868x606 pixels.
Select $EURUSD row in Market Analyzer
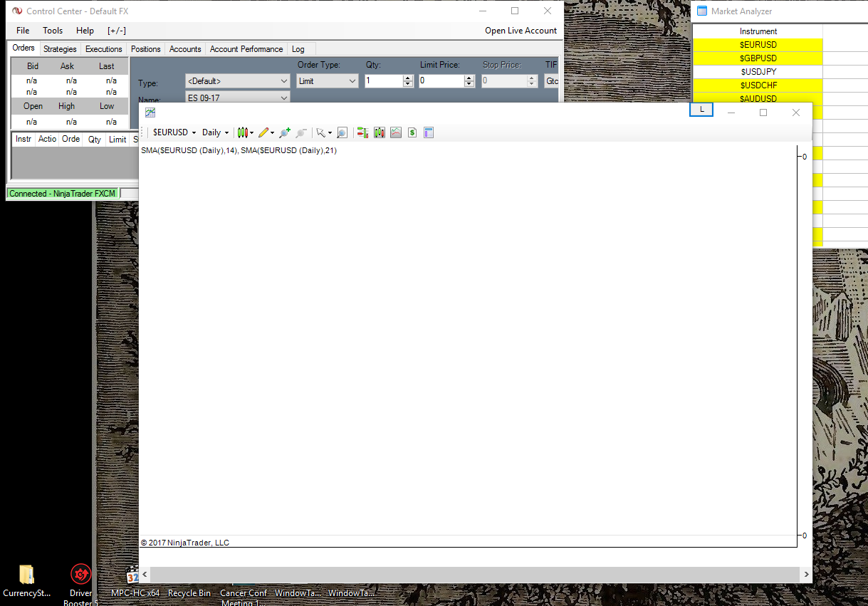pos(758,45)
